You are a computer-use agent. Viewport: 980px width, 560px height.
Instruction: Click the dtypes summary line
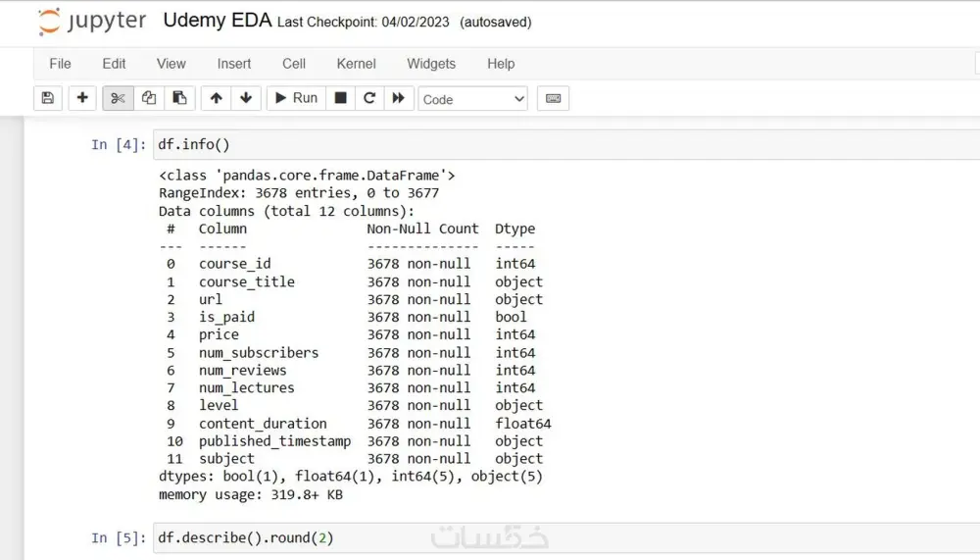pos(351,477)
